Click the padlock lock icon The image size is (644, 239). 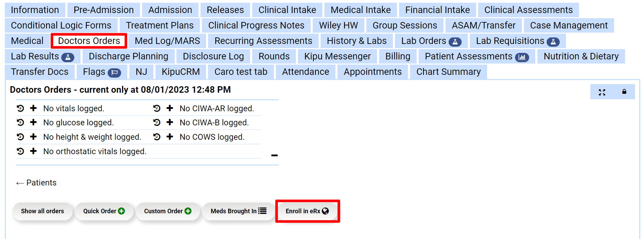click(x=624, y=92)
